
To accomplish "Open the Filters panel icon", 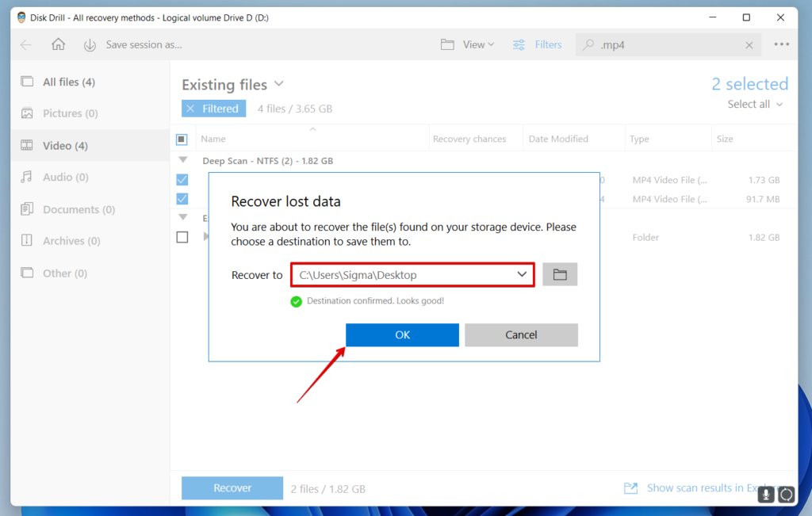I will pyautogui.click(x=521, y=44).
